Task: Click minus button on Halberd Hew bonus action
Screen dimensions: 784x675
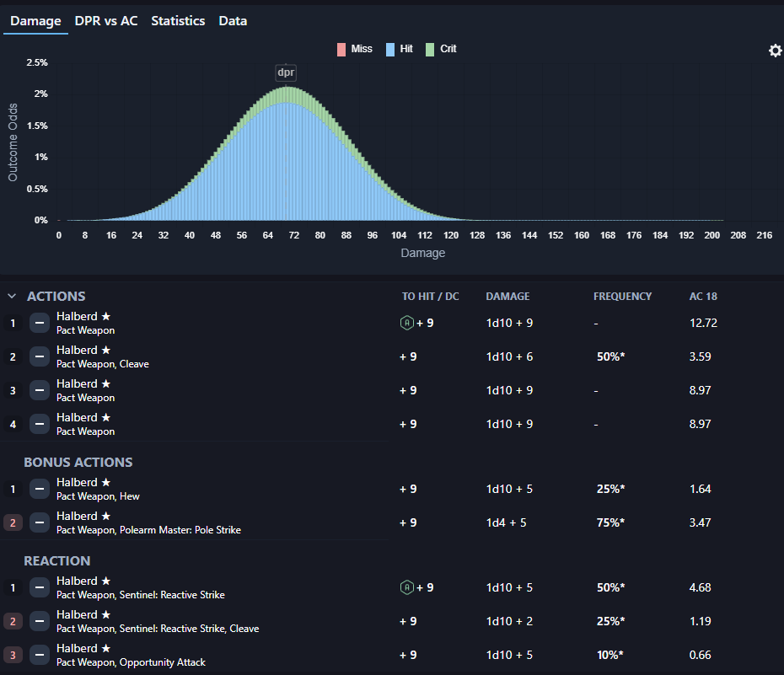Action: (x=40, y=489)
